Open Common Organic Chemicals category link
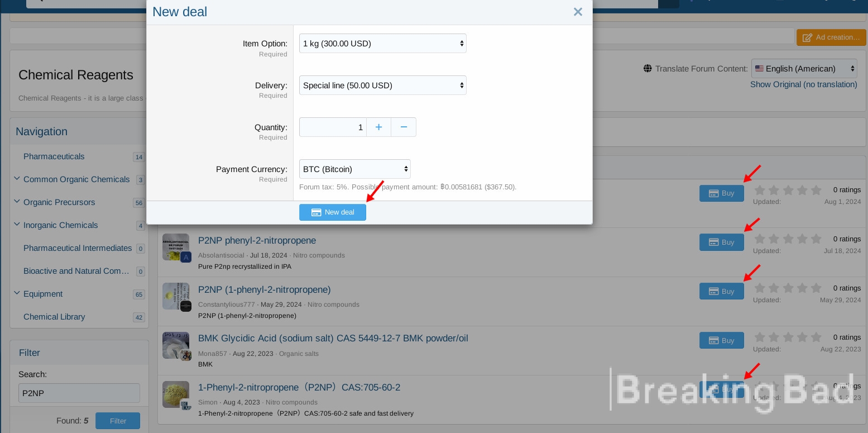 click(x=76, y=179)
